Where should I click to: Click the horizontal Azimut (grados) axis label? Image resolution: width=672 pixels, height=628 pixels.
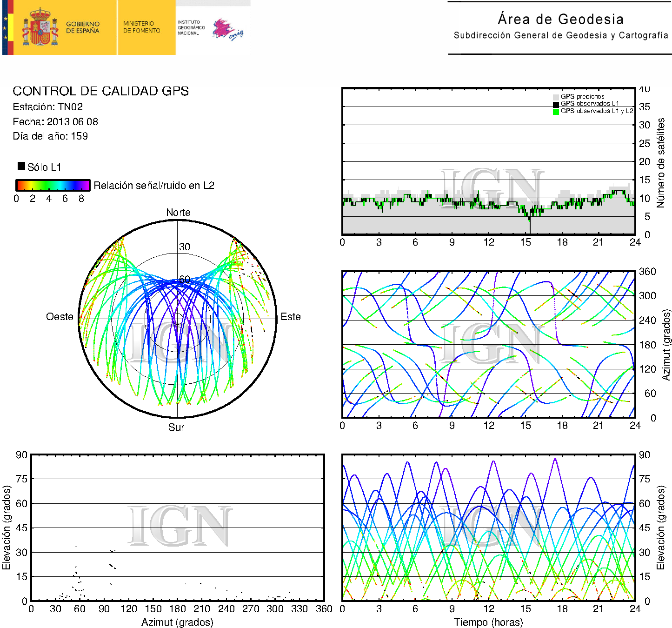pos(177,622)
